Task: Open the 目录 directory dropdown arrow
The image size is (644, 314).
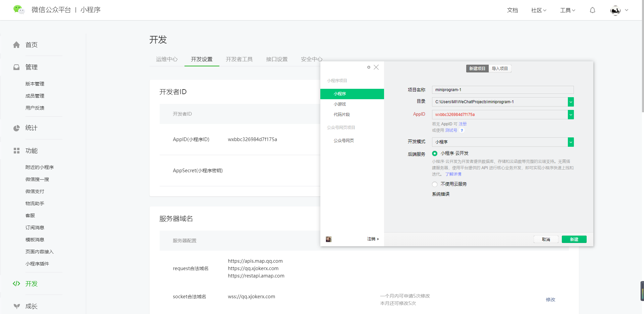Action: click(x=571, y=102)
